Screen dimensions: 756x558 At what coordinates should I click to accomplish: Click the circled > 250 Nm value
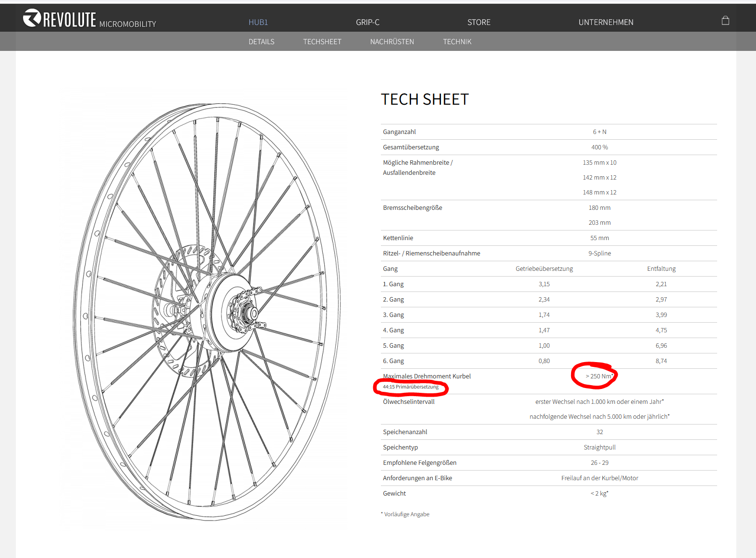pyautogui.click(x=599, y=376)
